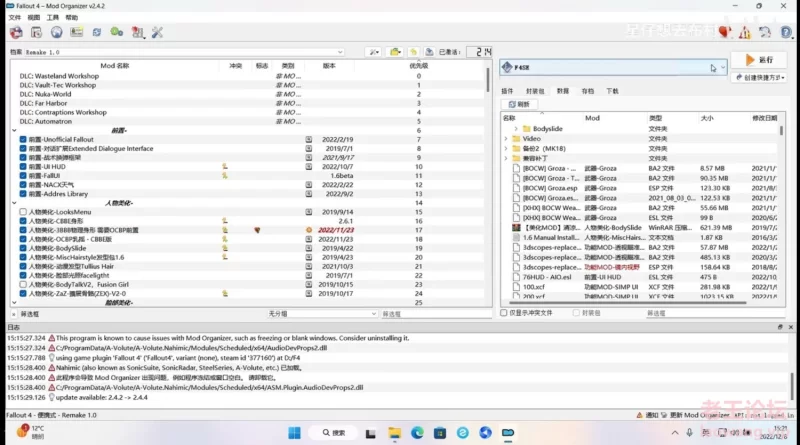Switch to the 插件 tab
Viewport: 800px width, 445px height.
click(x=507, y=91)
